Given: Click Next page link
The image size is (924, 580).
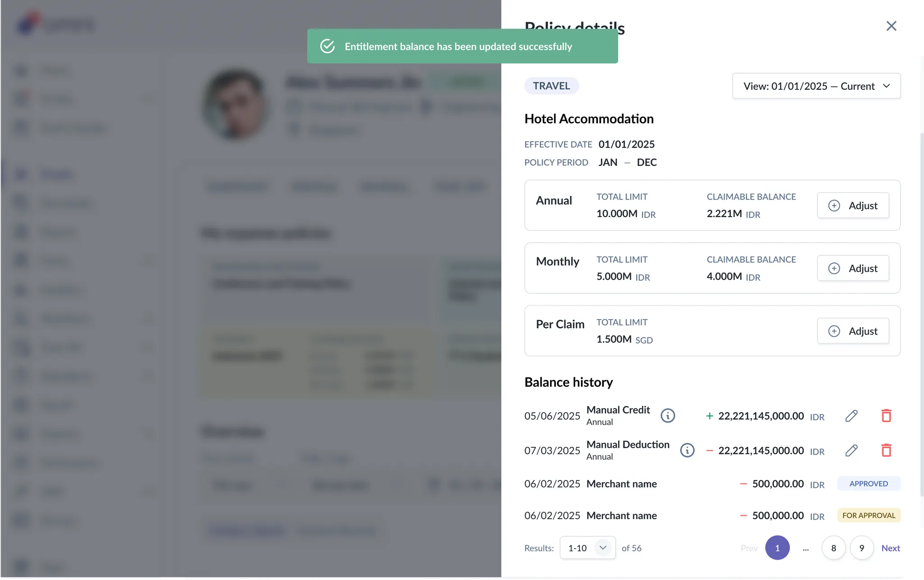Looking at the screenshot, I should pos(891,548).
